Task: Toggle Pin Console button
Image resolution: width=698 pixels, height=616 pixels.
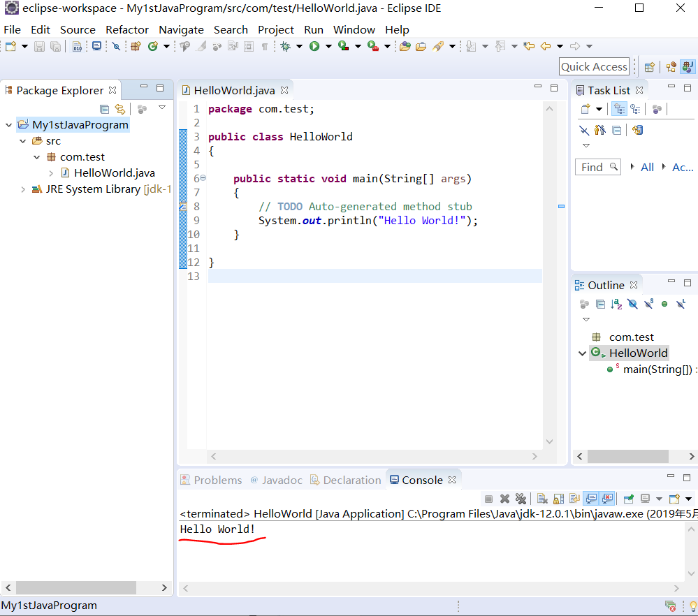Action: pos(629,499)
